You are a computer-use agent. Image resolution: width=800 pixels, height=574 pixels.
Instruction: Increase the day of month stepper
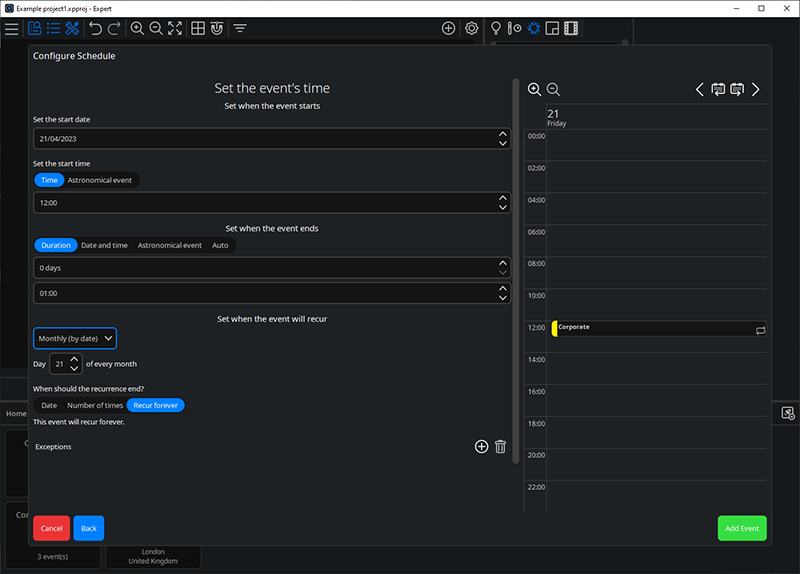pyautogui.click(x=74, y=360)
